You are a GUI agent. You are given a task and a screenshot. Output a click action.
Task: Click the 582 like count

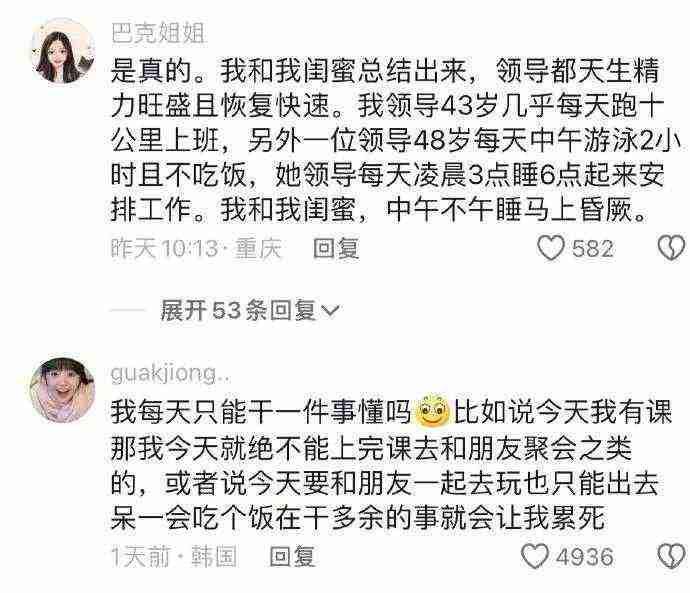tap(592, 249)
